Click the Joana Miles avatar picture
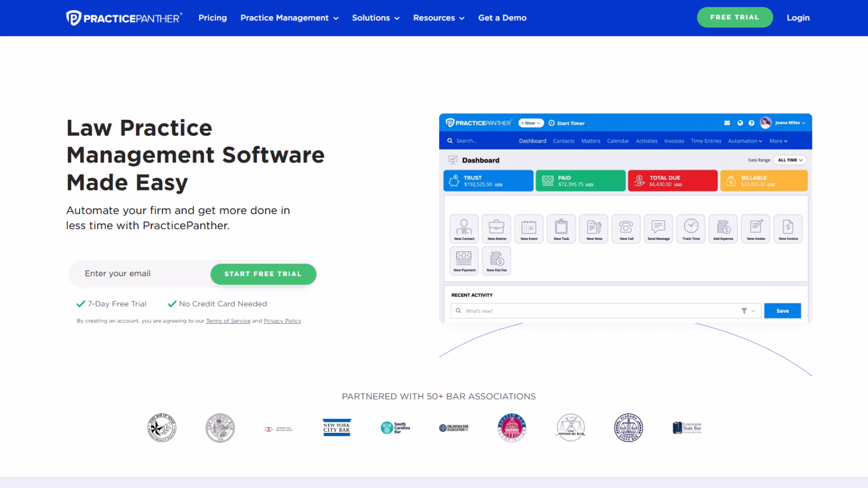868x488 pixels. (765, 123)
